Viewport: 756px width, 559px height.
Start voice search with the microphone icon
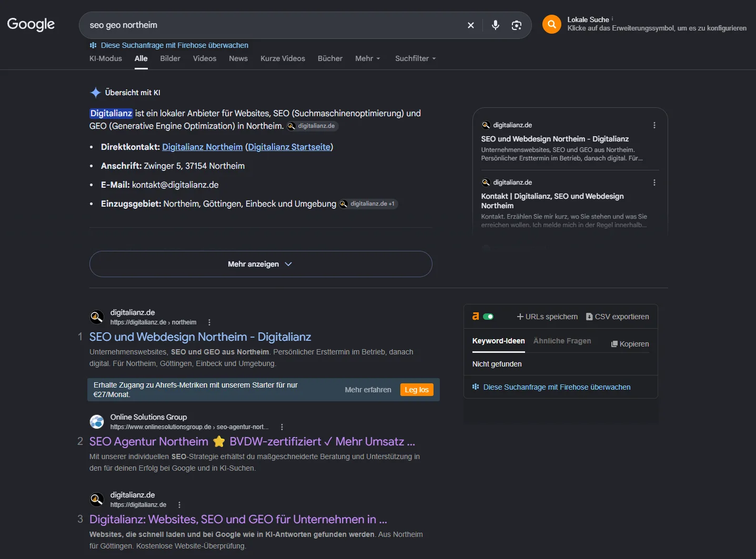tap(496, 25)
